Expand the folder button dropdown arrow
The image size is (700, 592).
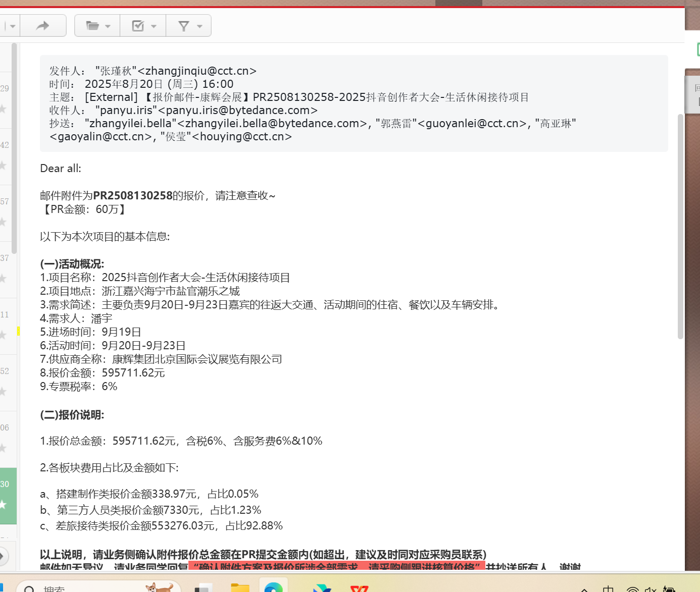point(108,26)
